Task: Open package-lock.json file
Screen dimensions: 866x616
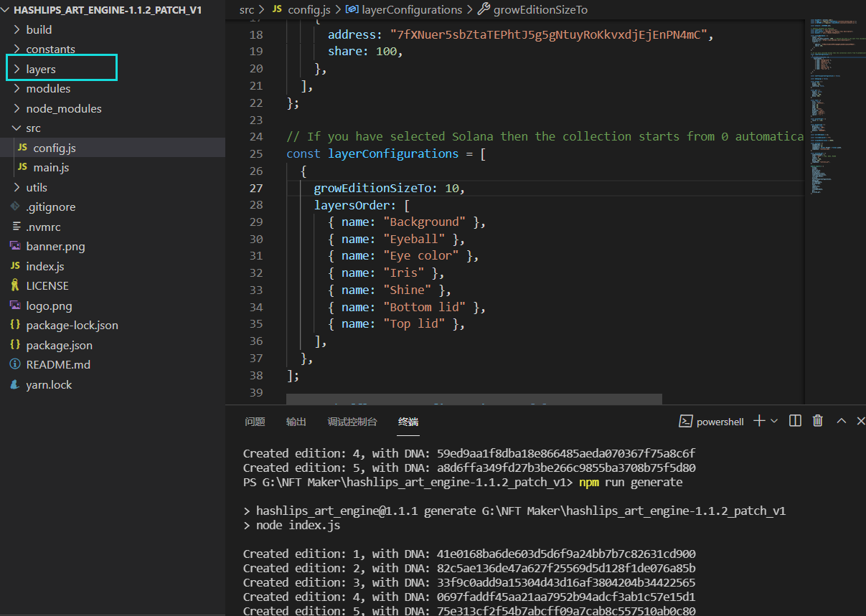Action: [72, 326]
